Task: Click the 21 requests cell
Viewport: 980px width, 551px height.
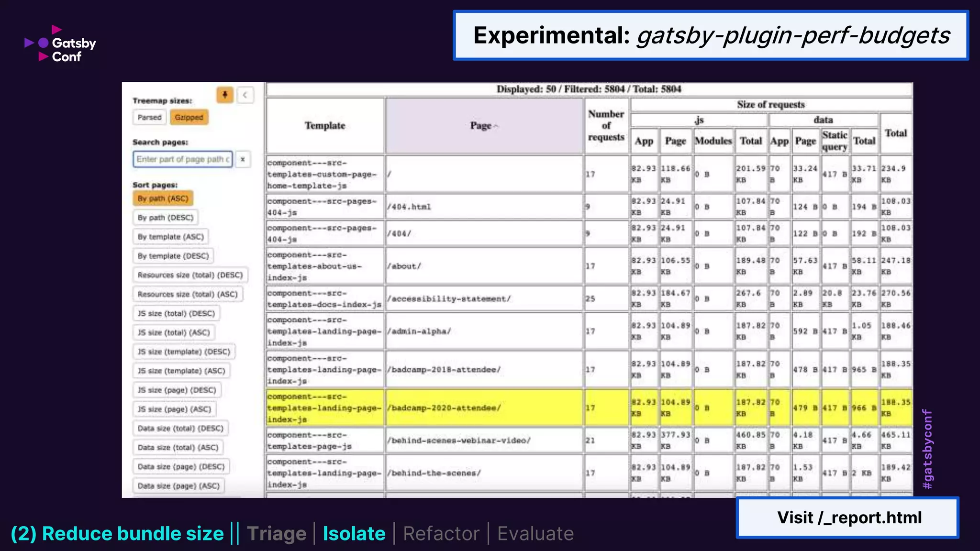Action: tap(606, 441)
